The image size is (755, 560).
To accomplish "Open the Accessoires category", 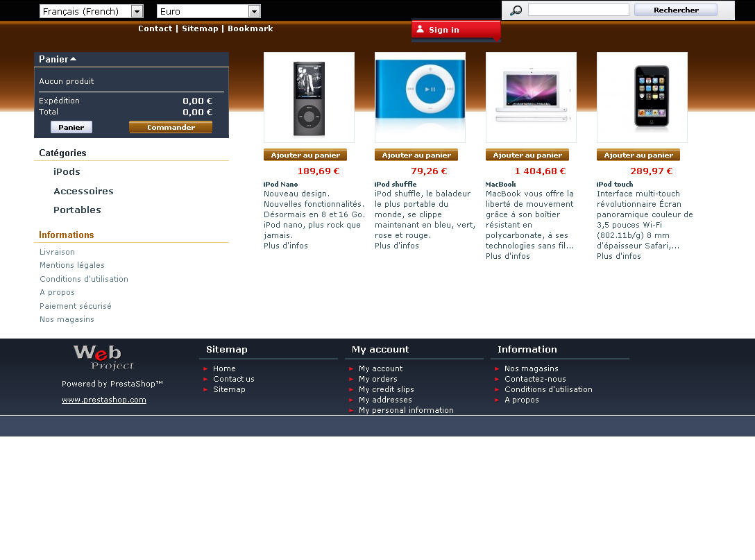I will pyautogui.click(x=83, y=191).
